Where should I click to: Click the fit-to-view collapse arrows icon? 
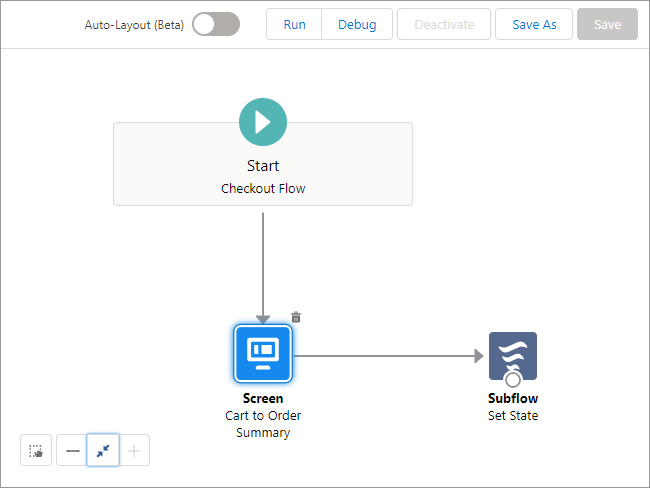point(103,451)
